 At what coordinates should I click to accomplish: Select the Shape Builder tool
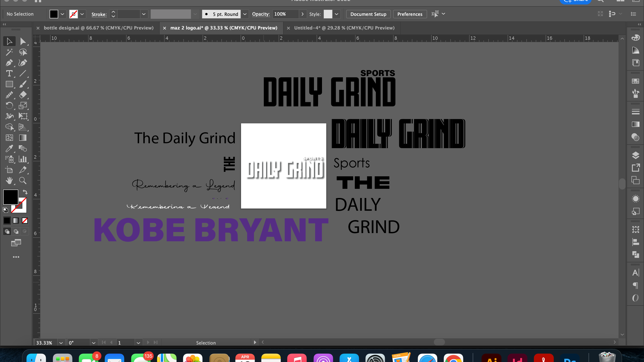(x=9, y=127)
